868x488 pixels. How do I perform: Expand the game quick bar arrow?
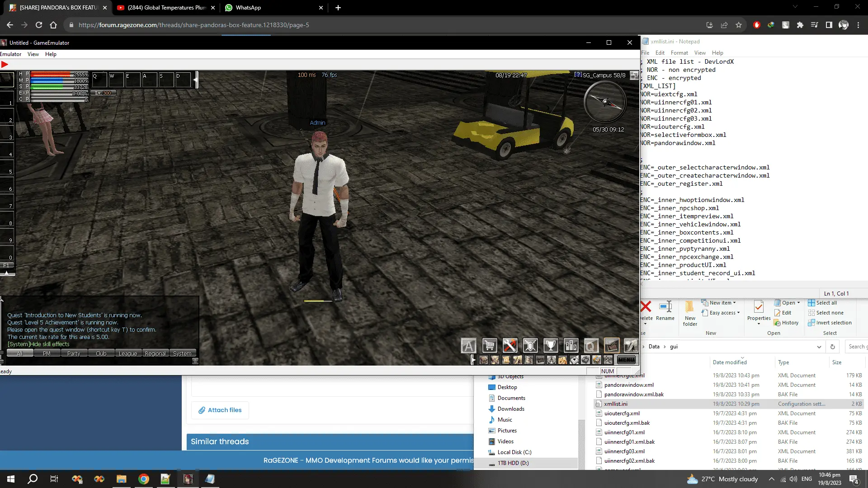[473, 360]
